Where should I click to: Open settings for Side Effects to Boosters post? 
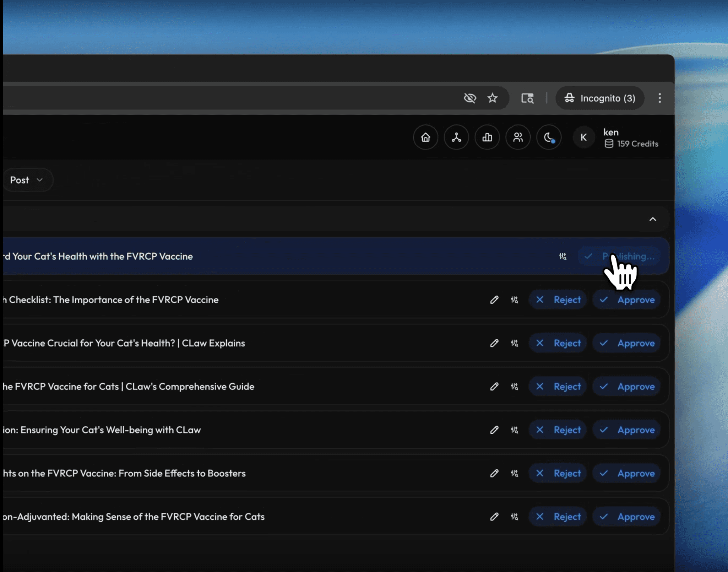(514, 473)
